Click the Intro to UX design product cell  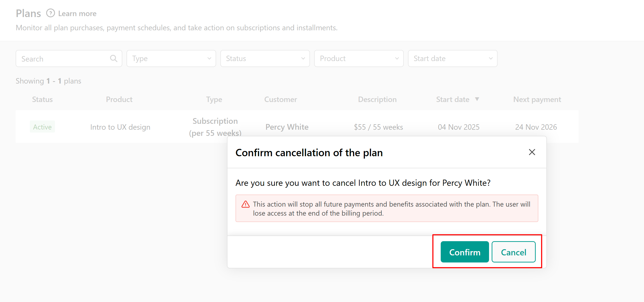120,127
